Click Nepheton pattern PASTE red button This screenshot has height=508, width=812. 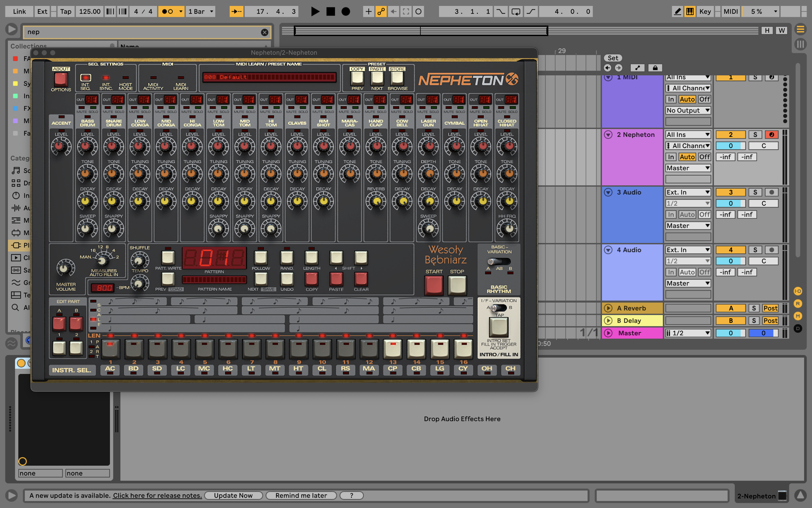click(x=336, y=279)
